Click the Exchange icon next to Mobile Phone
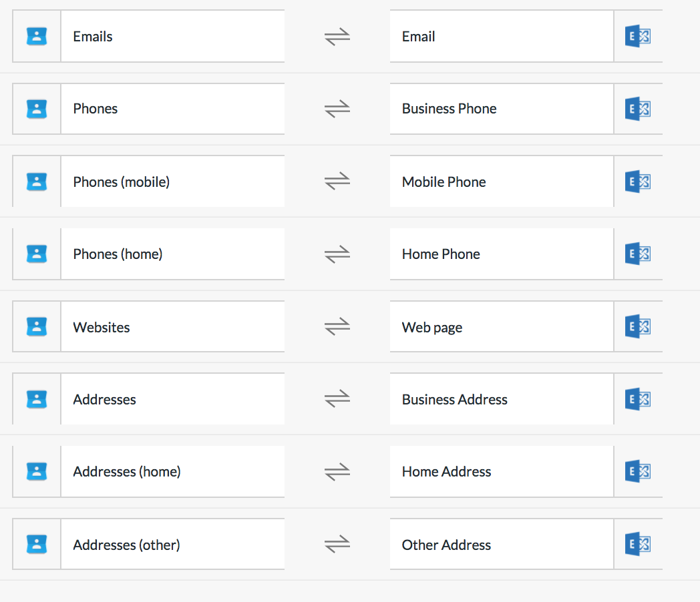Image resolution: width=700 pixels, height=602 pixels. (x=637, y=182)
